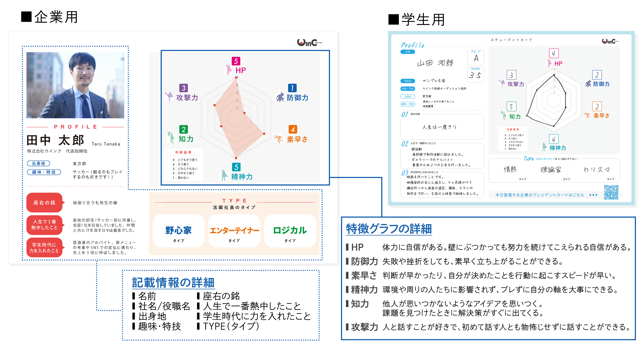Click the name 田中 太郎 on the profile
644x356 pixels.
55,140
